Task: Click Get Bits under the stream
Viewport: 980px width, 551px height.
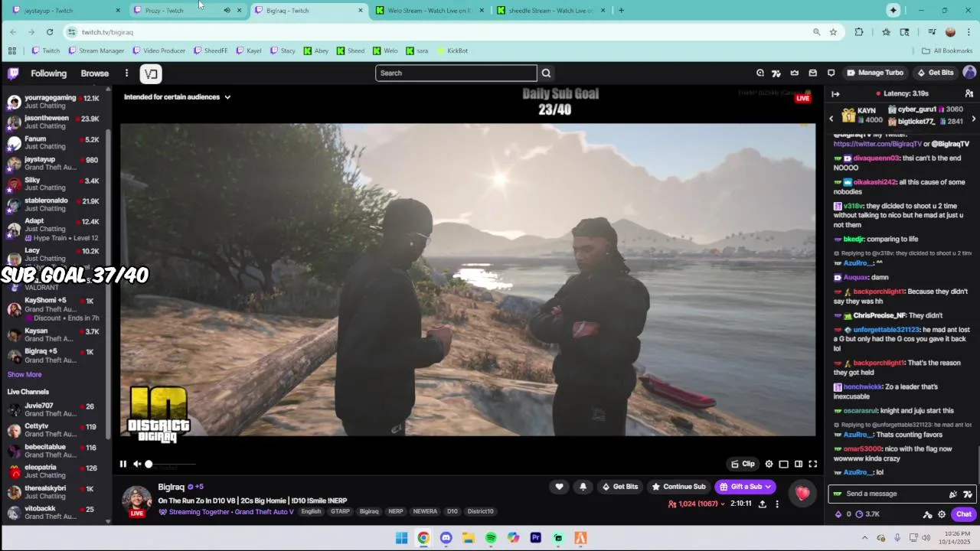Action: pyautogui.click(x=619, y=487)
